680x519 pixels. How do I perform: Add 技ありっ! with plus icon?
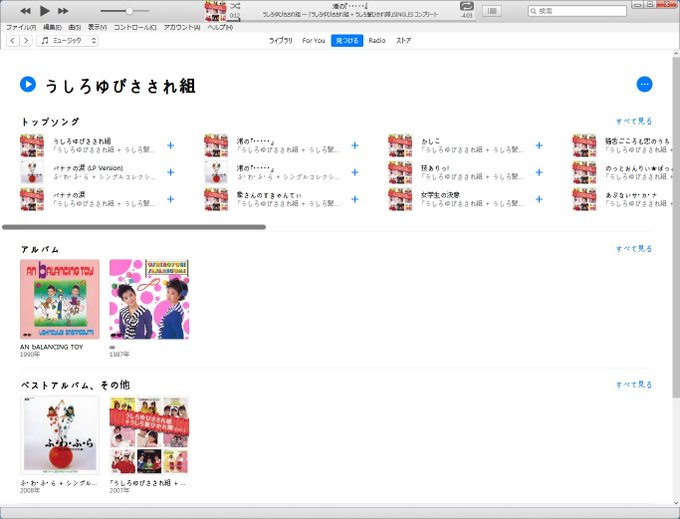[539, 172]
